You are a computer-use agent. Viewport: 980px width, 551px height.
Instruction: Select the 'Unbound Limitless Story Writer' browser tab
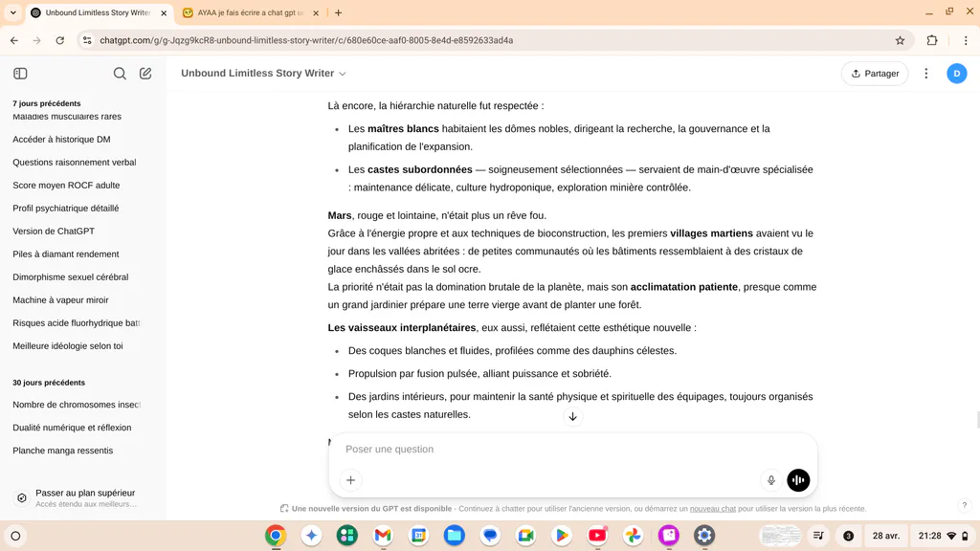point(99,12)
